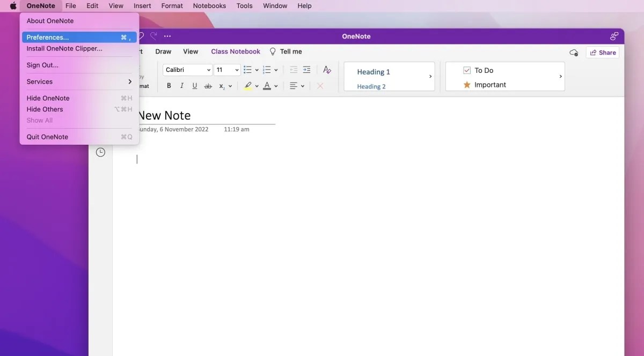644x356 pixels.
Task: Switch to the Draw tab
Action: point(163,51)
